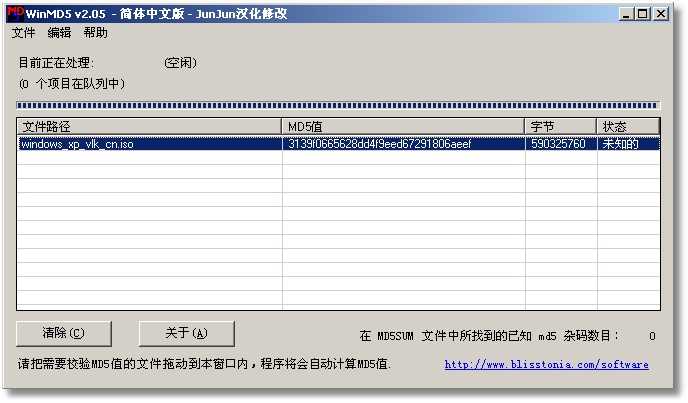Click the MD5SUM known hash count label
This screenshot has height=403, width=688.
coord(489,336)
